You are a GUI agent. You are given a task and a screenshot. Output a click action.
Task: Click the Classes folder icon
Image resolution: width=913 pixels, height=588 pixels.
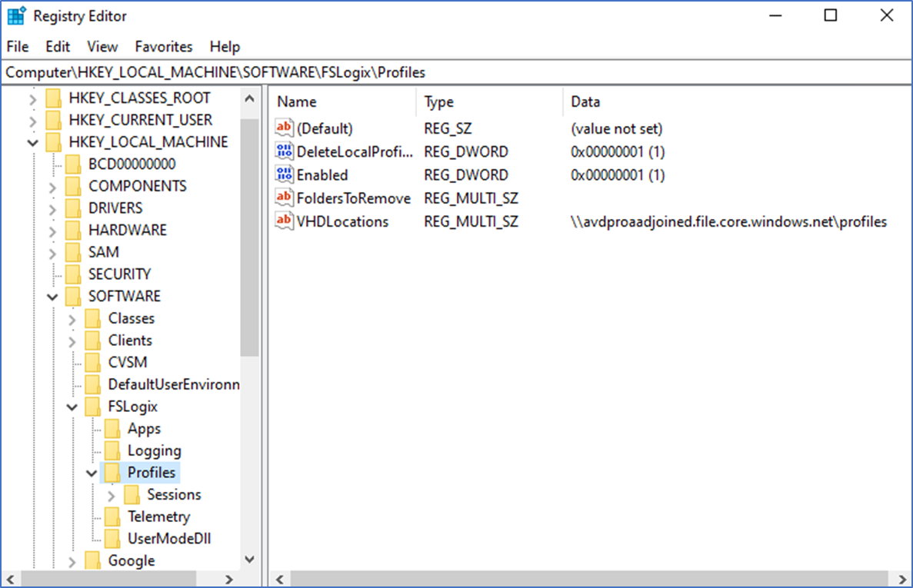tap(92, 318)
